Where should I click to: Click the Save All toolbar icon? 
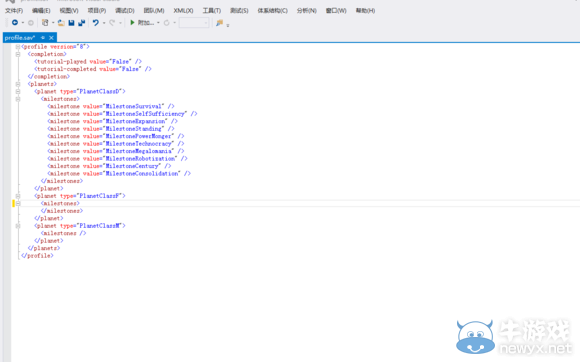[81, 23]
